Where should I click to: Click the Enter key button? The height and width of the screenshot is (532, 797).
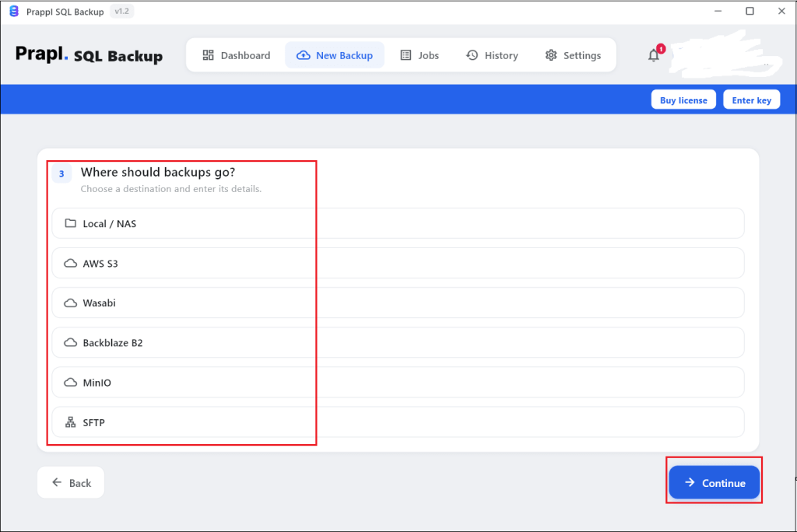coord(751,100)
